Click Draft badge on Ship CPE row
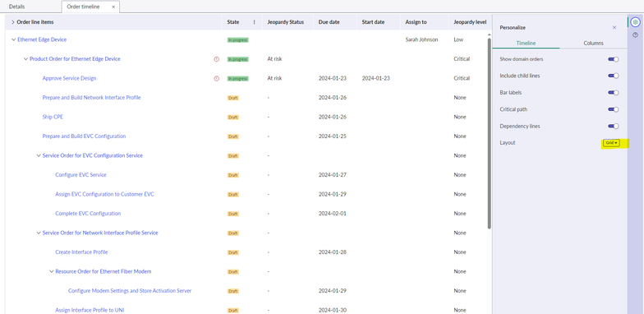 coord(233,117)
